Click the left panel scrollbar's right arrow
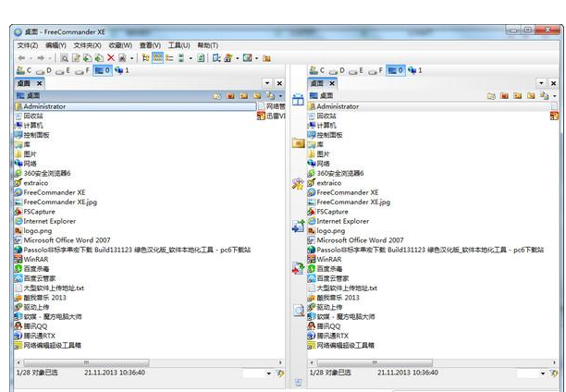The image size is (566, 392). [x=280, y=362]
